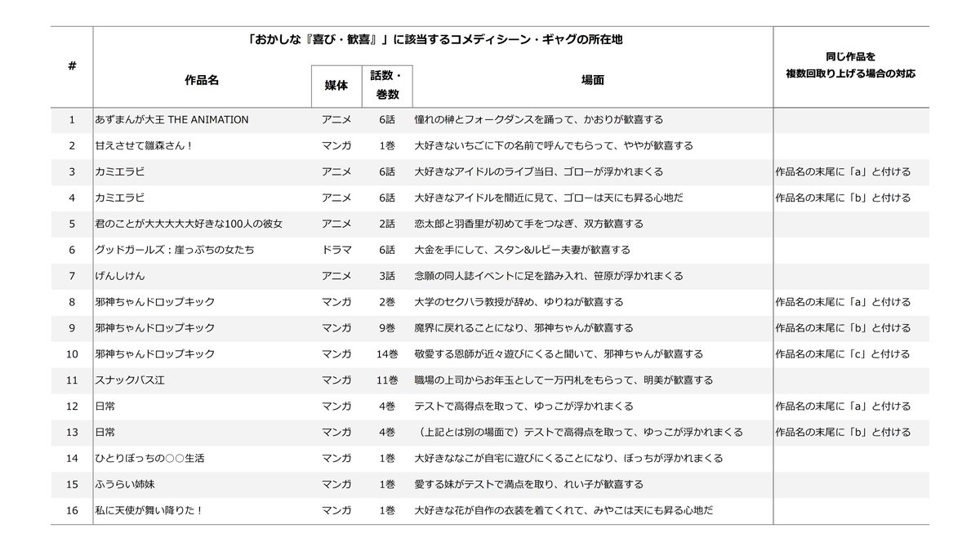The height and width of the screenshot is (551, 980).
Task: Click row number '11'
Action: tap(72, 380)
